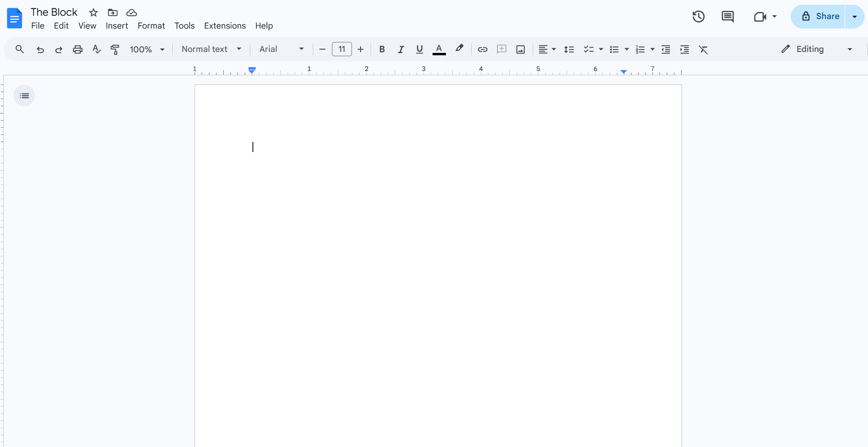The width and height of the screenshot is (868, 447).
Task: Open the Share options dropdown arrow
Action: tap(855, 17)
